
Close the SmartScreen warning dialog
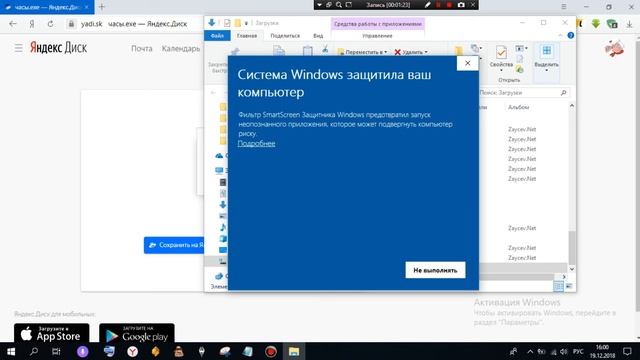[x=468, y=63]
